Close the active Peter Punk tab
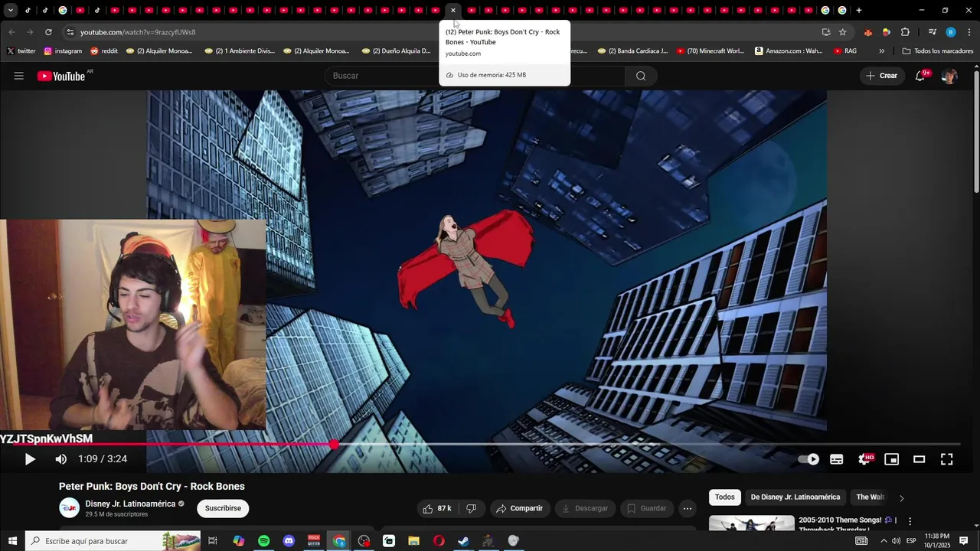 [x=453, y=11]
